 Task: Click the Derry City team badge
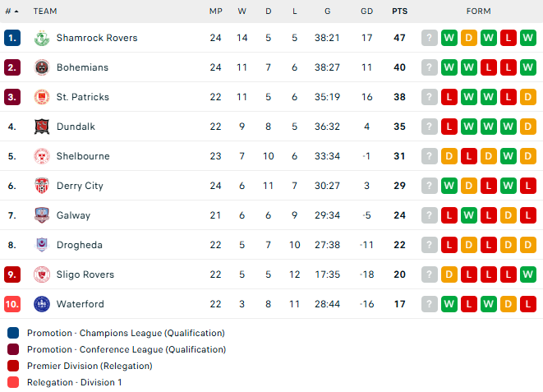coord(42,186)
